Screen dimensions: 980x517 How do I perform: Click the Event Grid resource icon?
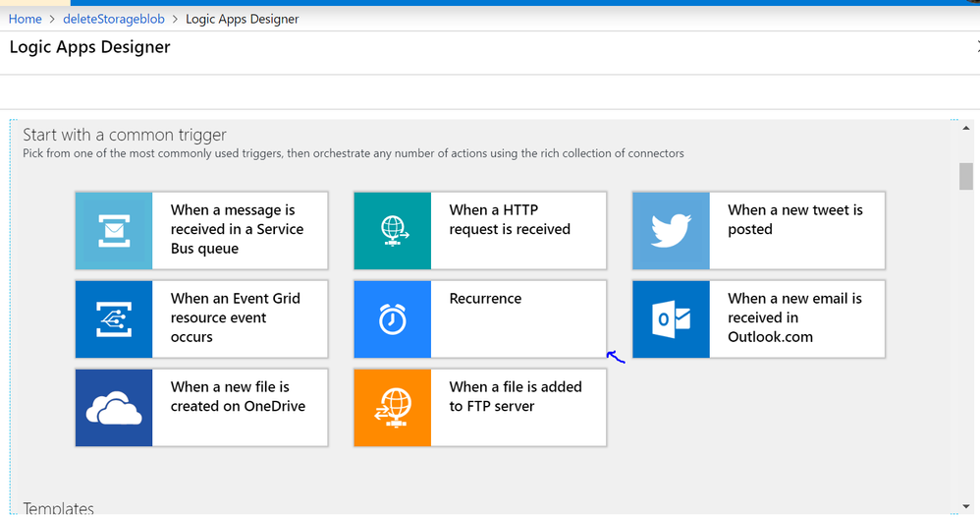(x=114, y=319)
